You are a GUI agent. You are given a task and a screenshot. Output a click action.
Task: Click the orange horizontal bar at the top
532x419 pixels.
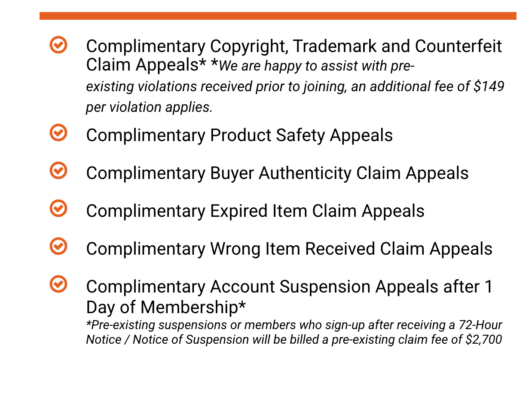pyautogui.click(x=278, y=16)
